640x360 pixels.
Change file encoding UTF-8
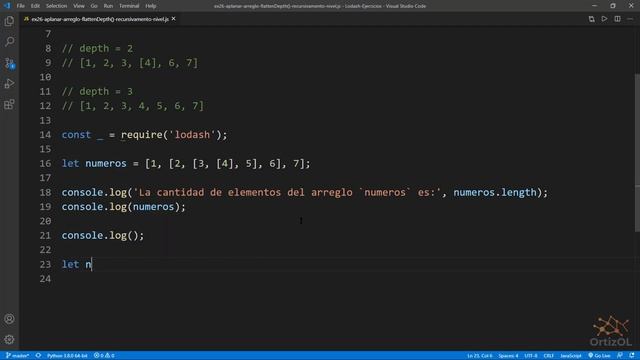tap(531, 356)
